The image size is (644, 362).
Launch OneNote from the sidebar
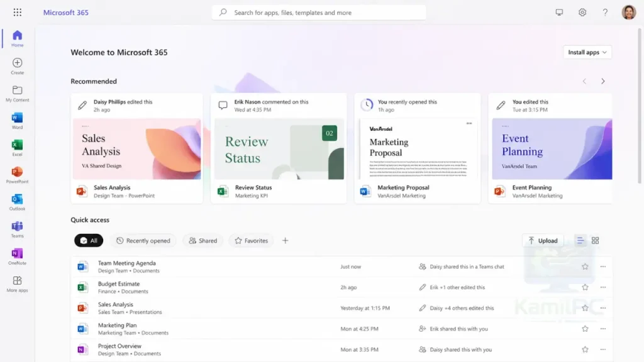click(x=17, y=256)
